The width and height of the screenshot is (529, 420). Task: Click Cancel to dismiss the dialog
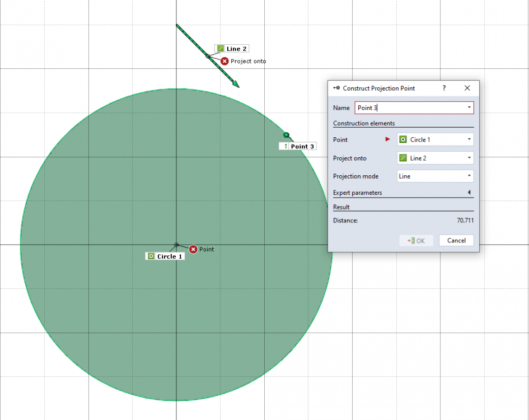click(456, 240)
